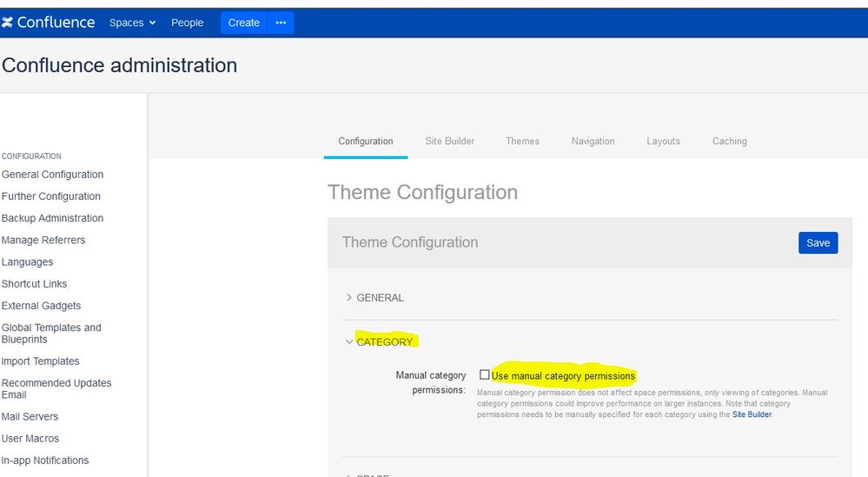
Task: Follow the Site Builder link in description
Action: (752, 414)
